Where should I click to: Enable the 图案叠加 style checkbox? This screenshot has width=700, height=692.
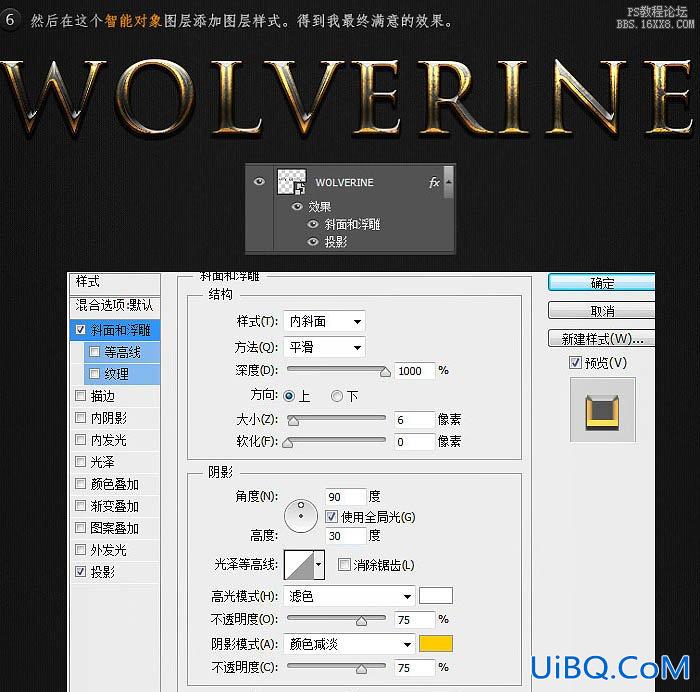[80, 528]
